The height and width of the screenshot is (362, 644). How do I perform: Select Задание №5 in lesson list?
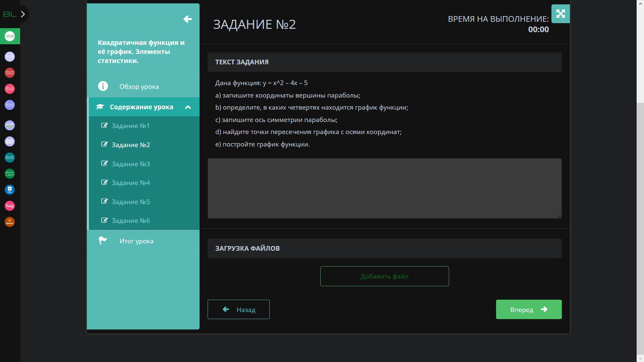point(131,202)
